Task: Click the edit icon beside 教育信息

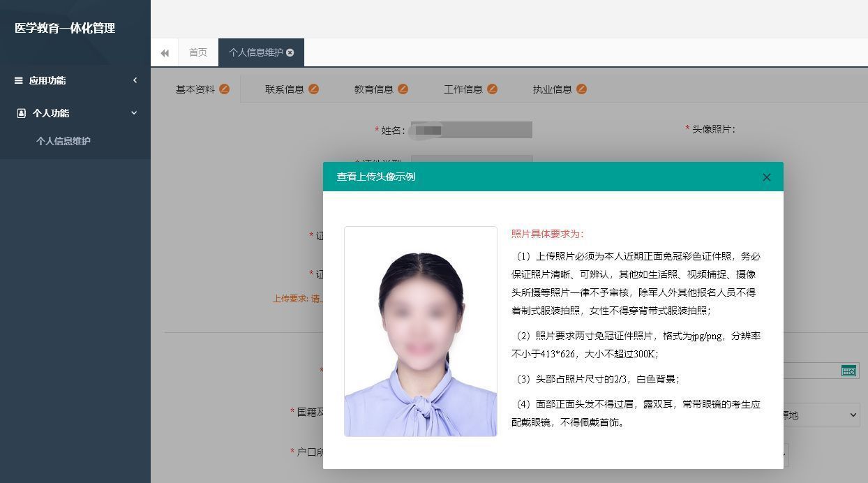Action: tap(403, 89)
